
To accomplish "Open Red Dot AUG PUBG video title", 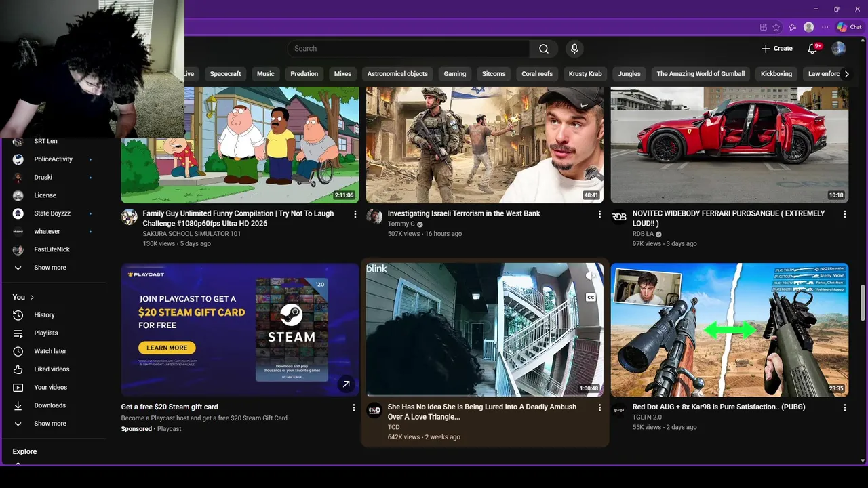I will coord(719,407).
